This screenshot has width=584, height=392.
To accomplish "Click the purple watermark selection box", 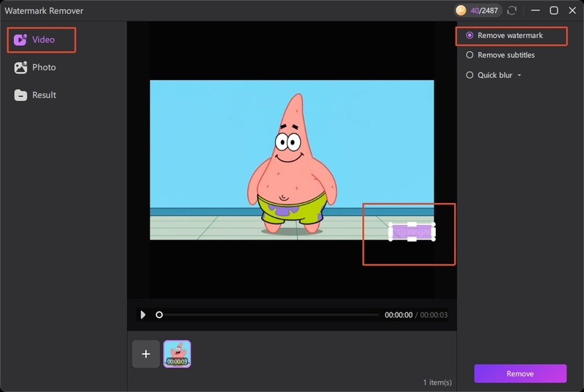I will point(412,232).
